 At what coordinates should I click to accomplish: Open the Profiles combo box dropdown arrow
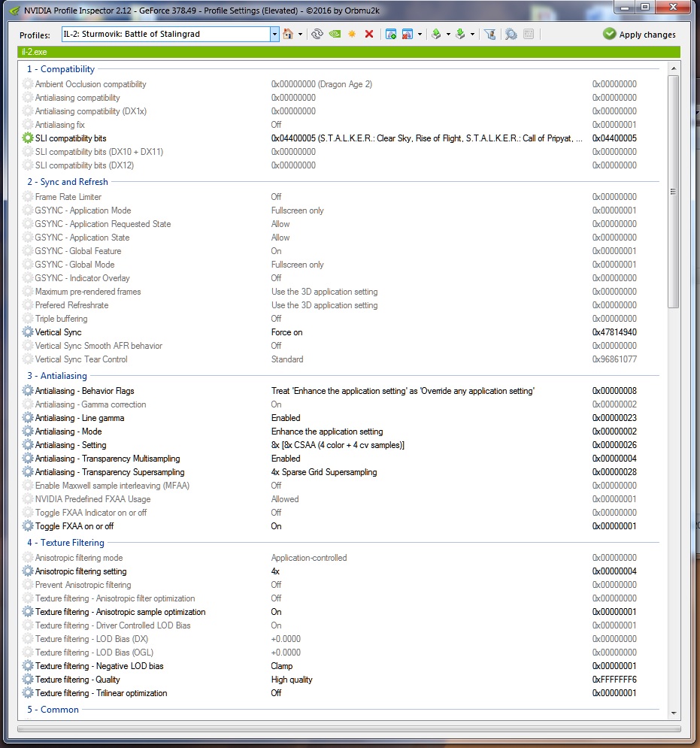click(x=274, y=34)
